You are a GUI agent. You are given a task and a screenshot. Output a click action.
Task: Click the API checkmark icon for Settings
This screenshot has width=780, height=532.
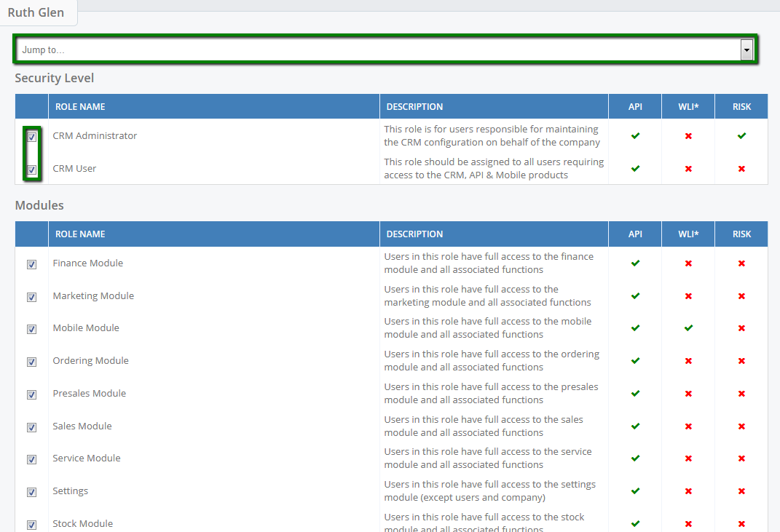tap(635, 491)
